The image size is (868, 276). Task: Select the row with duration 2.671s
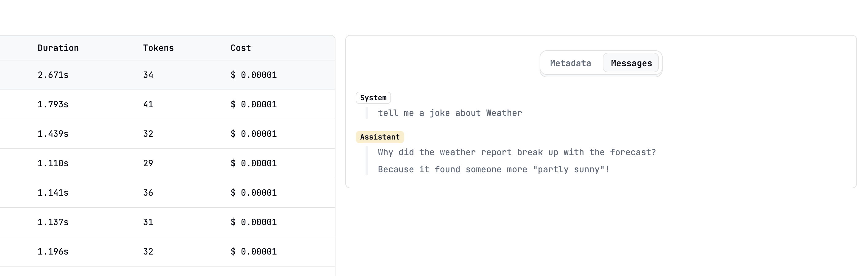tap(53, 75)
